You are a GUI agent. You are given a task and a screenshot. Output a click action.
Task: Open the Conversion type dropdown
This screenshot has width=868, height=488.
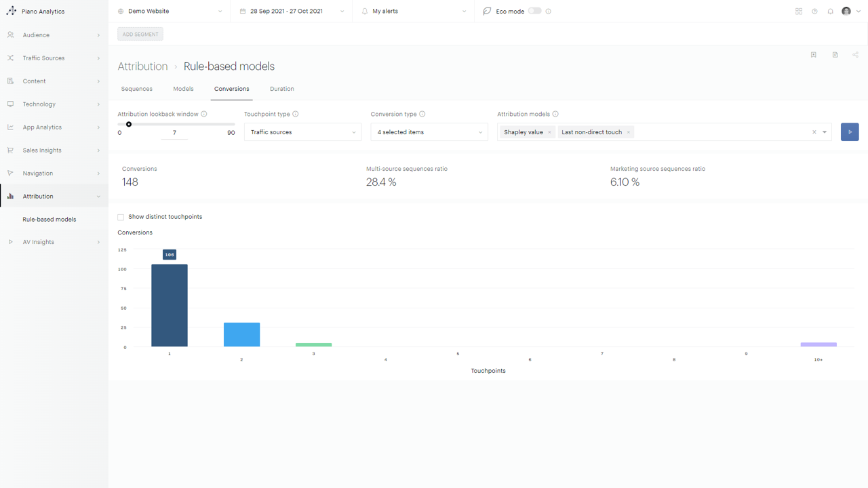coord(429,132)
